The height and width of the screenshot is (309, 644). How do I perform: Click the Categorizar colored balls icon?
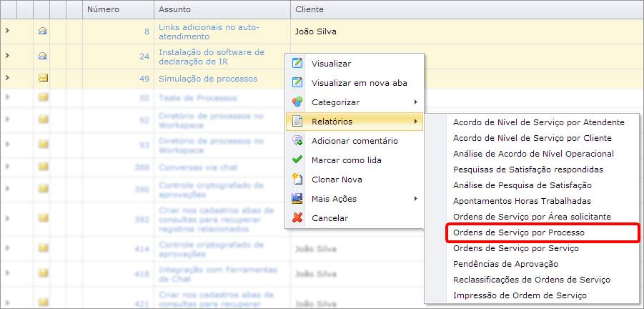[x=297, y=102]
